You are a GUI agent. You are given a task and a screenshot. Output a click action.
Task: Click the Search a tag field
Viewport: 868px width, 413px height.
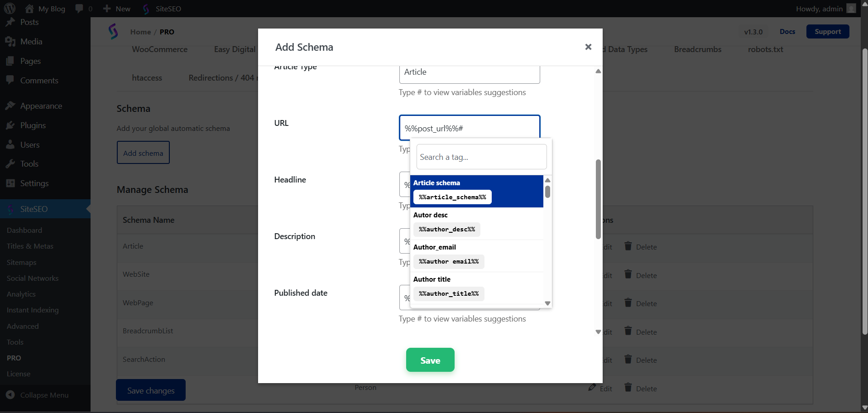coord(481,157)
